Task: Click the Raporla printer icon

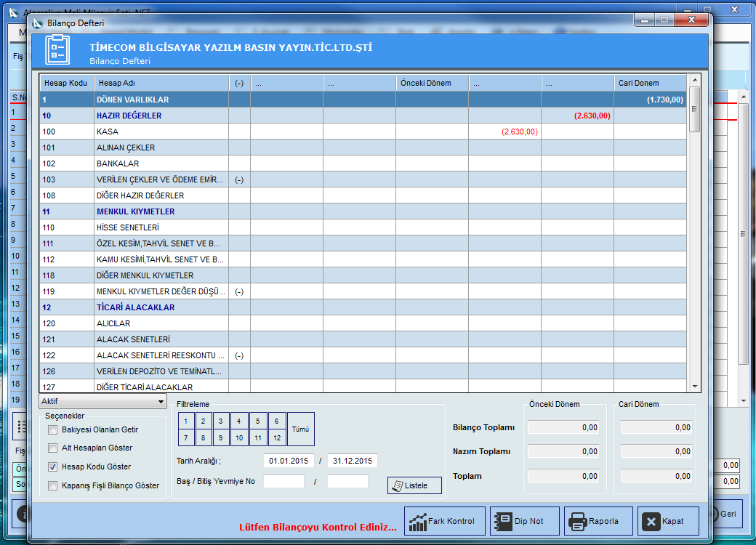Action: point(578,522)
